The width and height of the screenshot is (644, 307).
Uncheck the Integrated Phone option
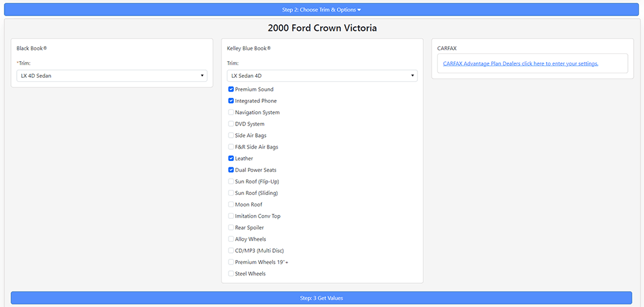click(x=231, y=101)
